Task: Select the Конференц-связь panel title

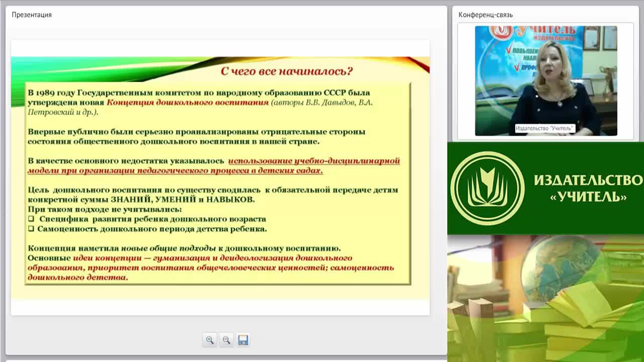Action: (x=486, y=15)
